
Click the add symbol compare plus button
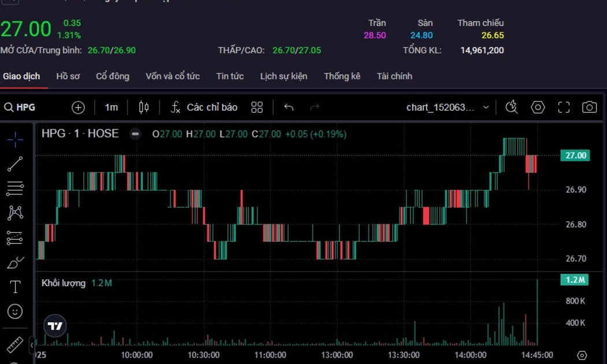click(78, 107)
